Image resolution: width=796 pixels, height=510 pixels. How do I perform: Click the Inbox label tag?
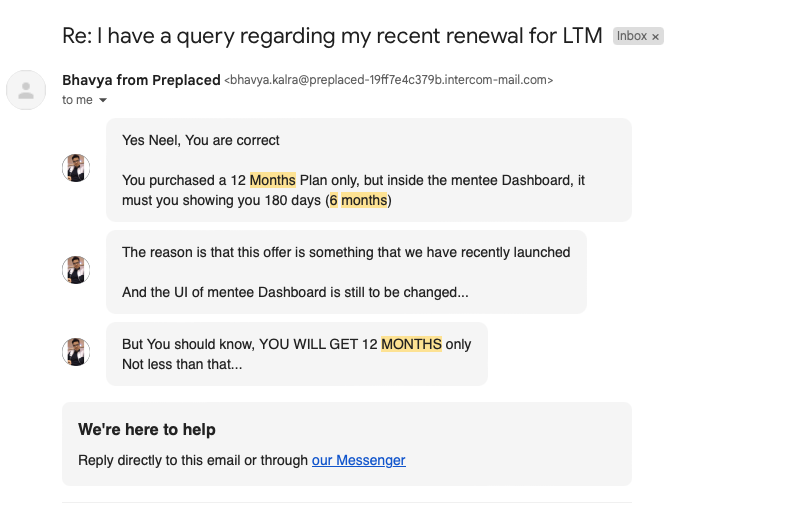[631, 36]
